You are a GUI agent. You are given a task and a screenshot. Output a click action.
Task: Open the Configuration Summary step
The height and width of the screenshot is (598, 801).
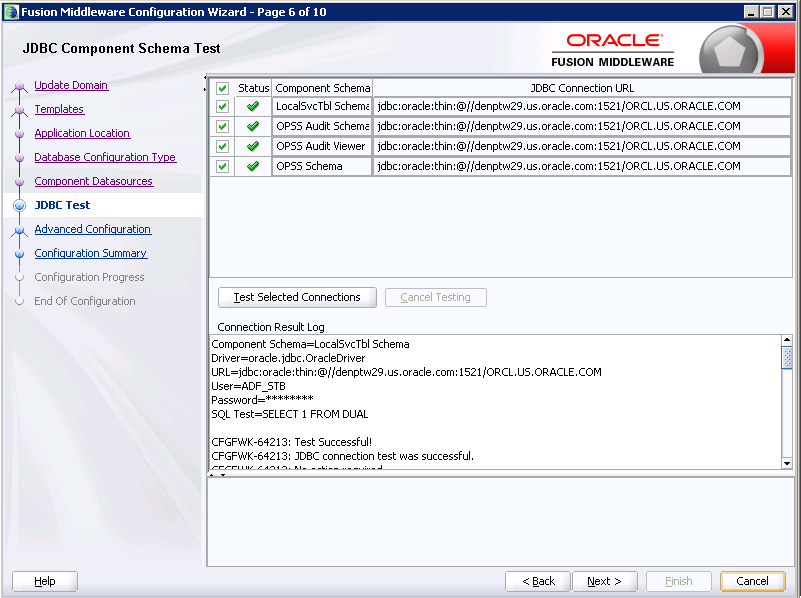point(91,253)
